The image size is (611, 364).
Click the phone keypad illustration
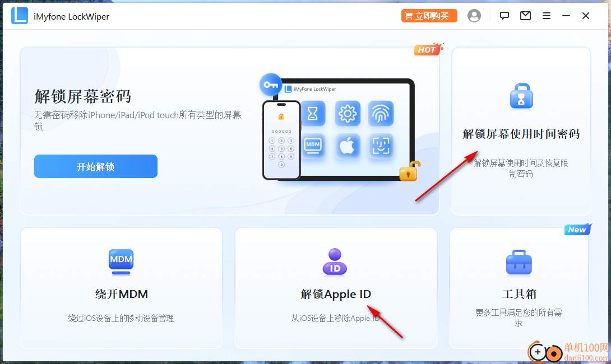pos(281,141)
